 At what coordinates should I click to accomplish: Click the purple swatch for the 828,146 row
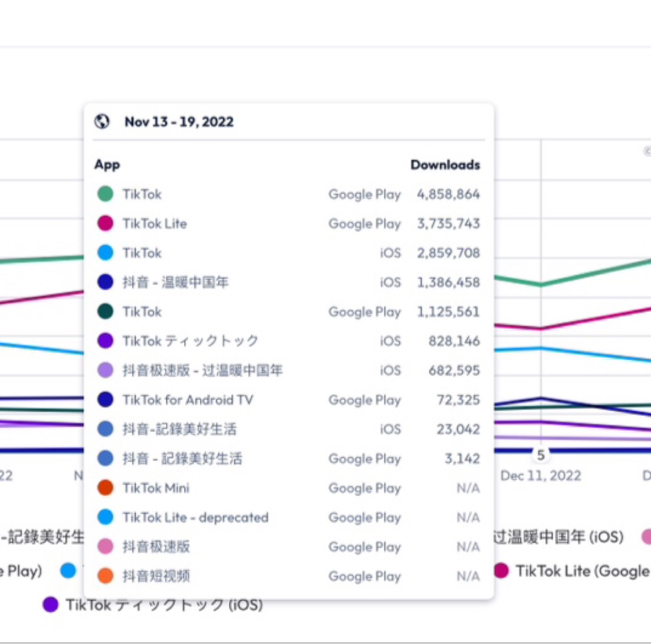(x=105, y=341)
